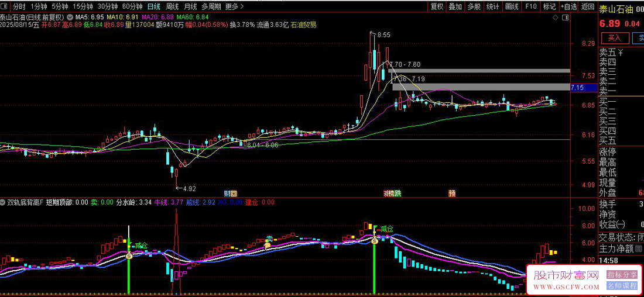Switch to 分时 intraday view

tap(19, 6)
